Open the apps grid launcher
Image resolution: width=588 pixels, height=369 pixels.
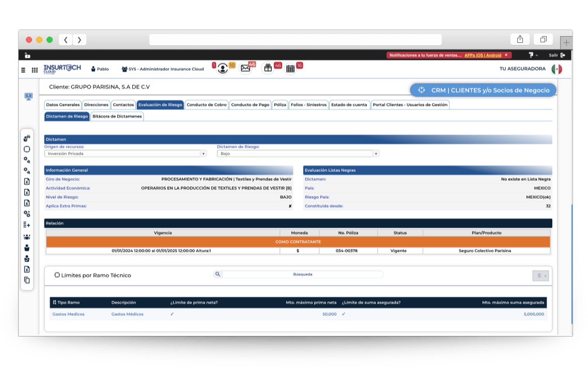click(35, 70)
